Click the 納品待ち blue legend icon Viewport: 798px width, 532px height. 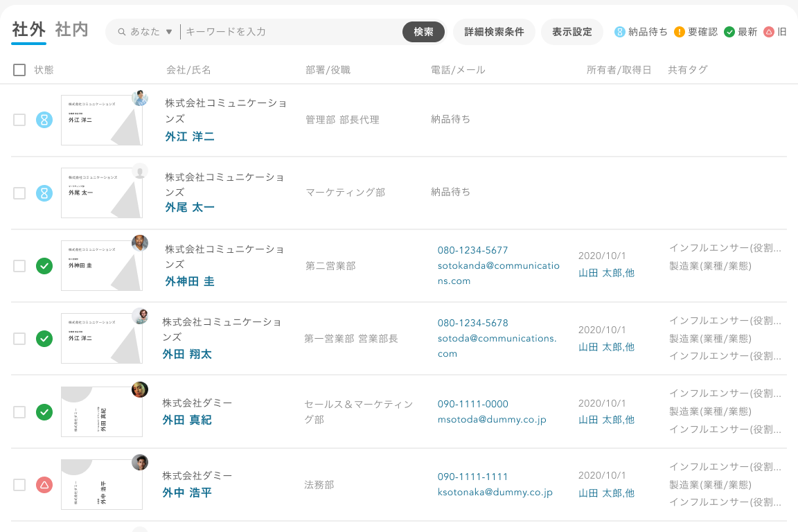tap(620, 32)
